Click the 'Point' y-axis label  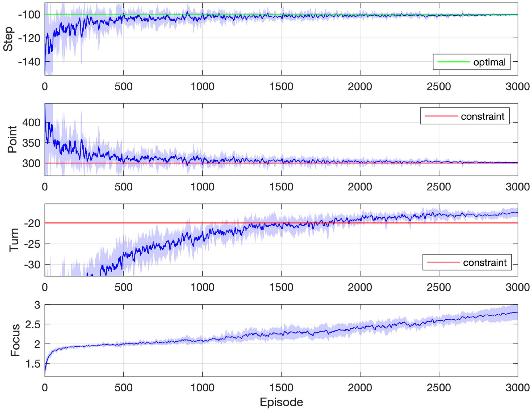coord(12,139)
